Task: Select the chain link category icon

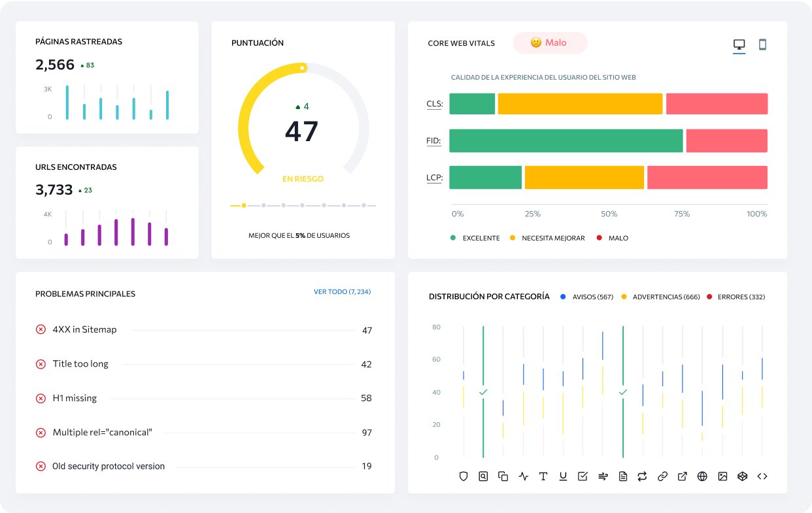Action: [662, 476]
